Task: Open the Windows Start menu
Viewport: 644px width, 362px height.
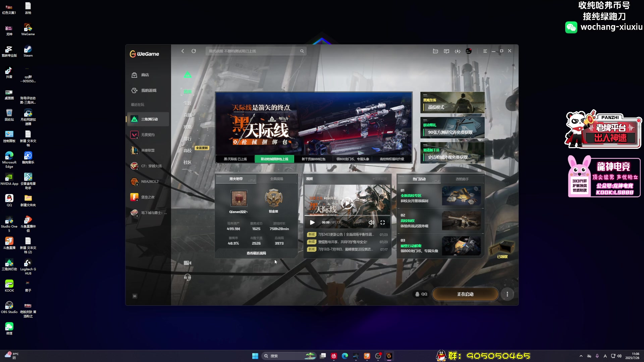Action: [255, 356]
